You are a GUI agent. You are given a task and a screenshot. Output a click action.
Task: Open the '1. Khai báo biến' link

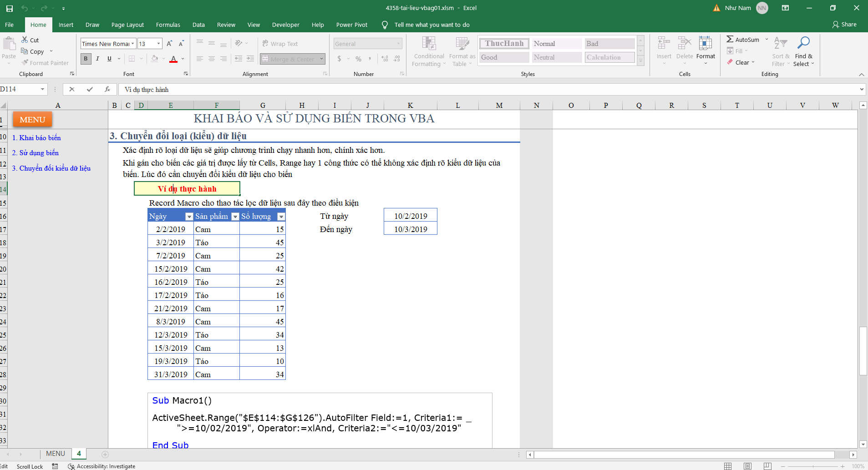click(36, 138)
